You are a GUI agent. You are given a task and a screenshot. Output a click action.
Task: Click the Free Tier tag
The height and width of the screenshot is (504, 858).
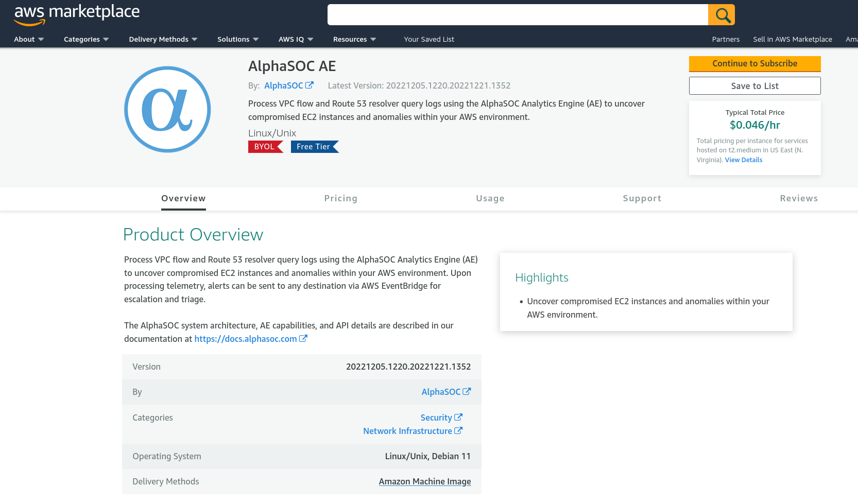(315, 147)
